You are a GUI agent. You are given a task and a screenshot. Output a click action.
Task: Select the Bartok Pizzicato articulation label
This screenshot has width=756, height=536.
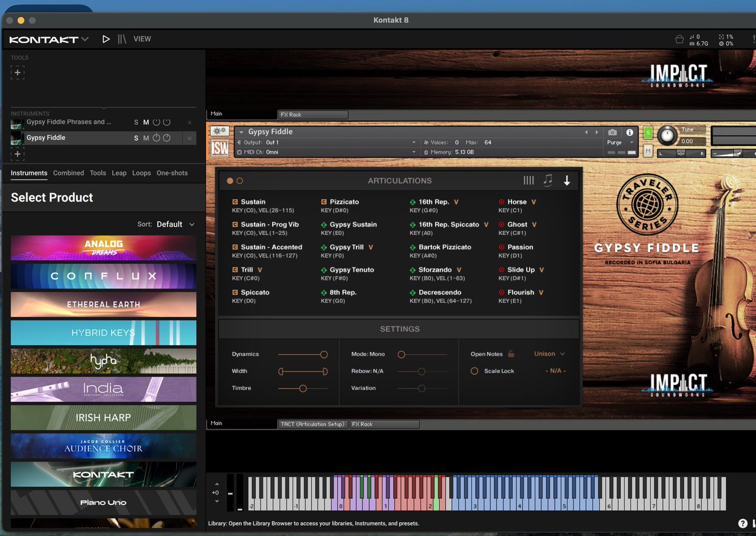click(445, 248)
